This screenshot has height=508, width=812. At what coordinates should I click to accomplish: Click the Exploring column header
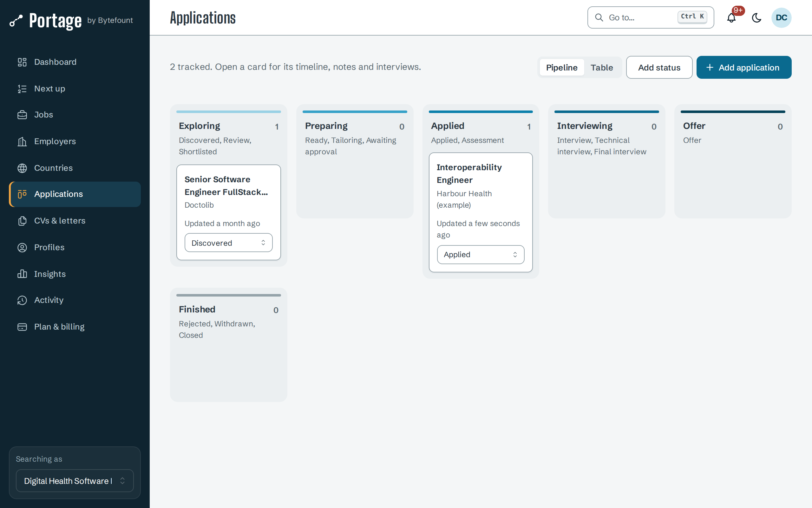(x=199, y=126)
